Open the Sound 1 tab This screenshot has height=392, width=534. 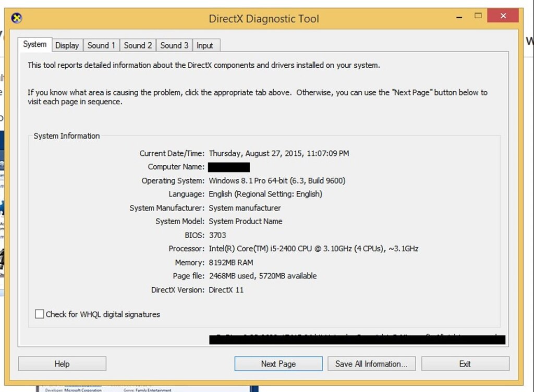pos(101,45)
